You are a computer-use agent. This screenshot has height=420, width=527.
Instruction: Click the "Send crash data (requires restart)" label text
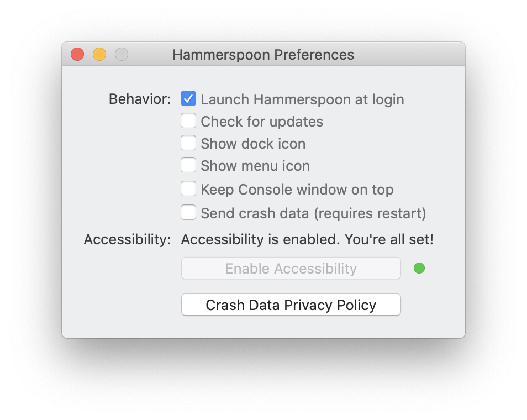click(313, 213)
